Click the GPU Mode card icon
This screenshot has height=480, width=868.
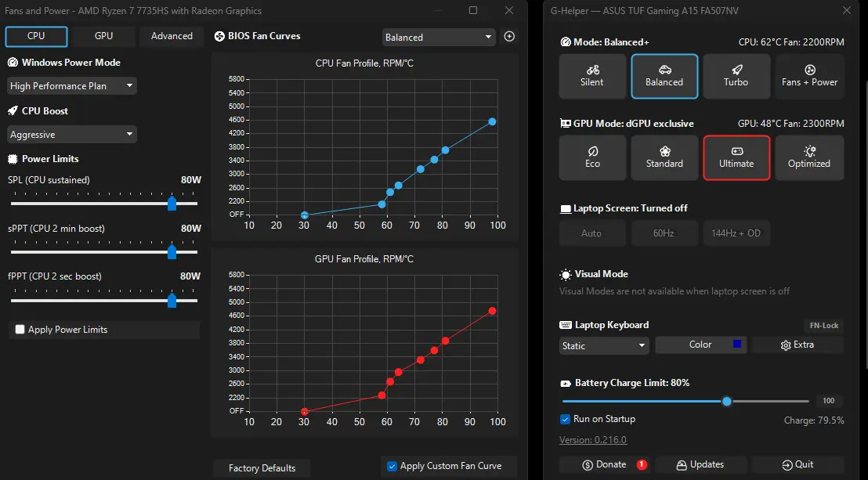[565, 124]
